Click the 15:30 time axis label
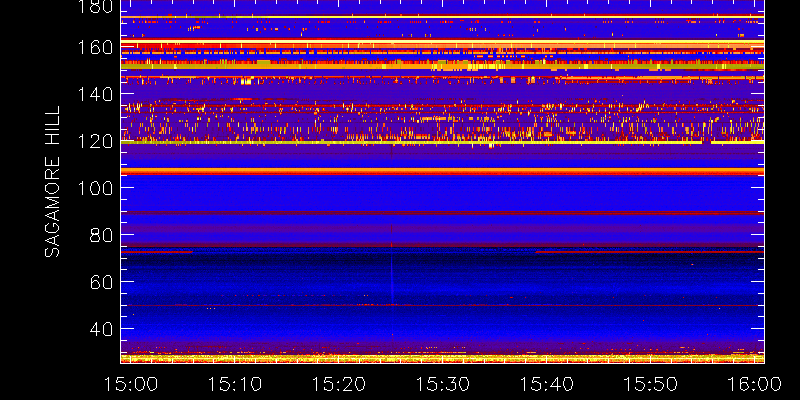 pos(443,384)
